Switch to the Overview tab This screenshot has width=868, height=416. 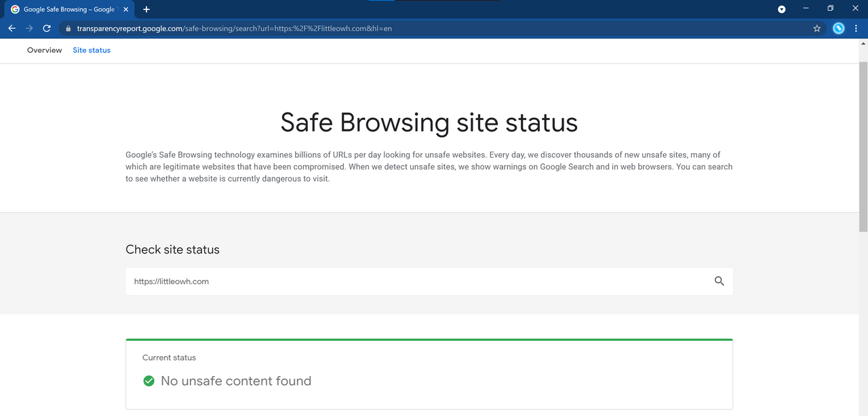click(x=44, y=50)
